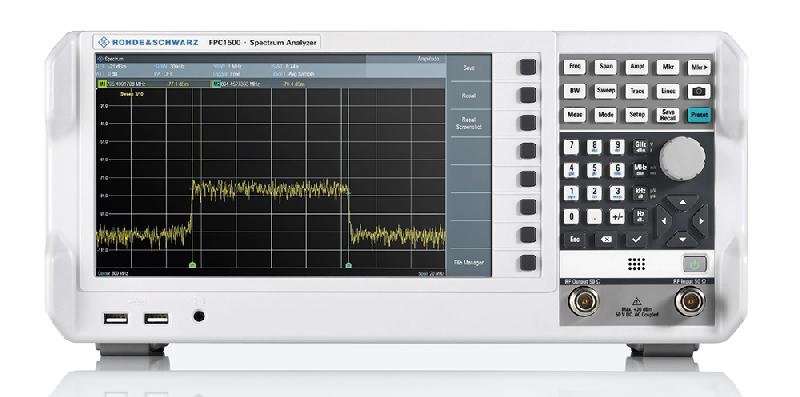Tap numeric key 7
The height and width of the screenshot is (397, 800).
(571, 146)
